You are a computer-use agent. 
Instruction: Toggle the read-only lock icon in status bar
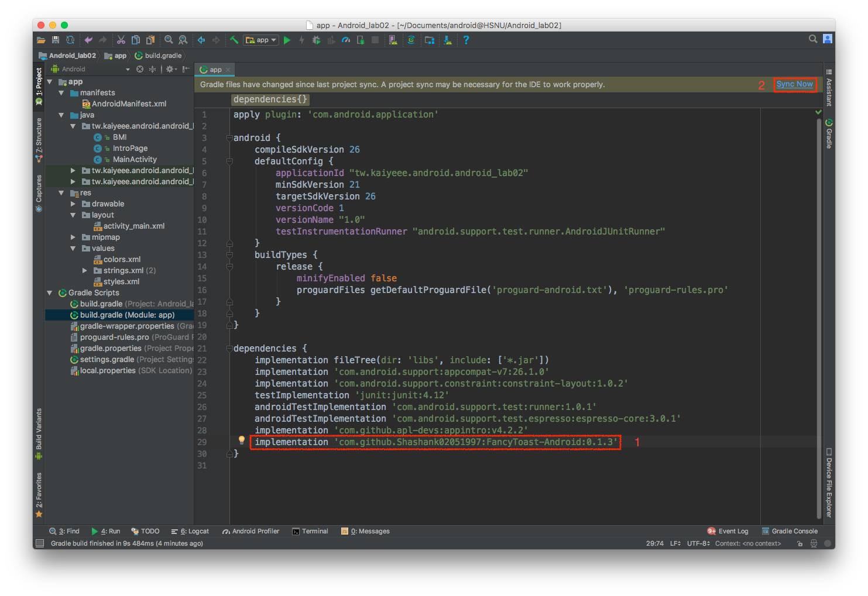click(x=800, y=543)
